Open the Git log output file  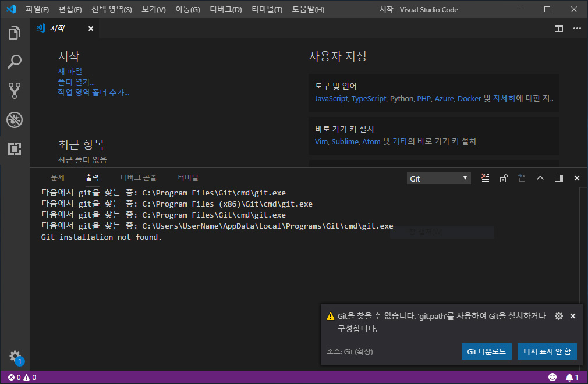[x=522, y=178]
